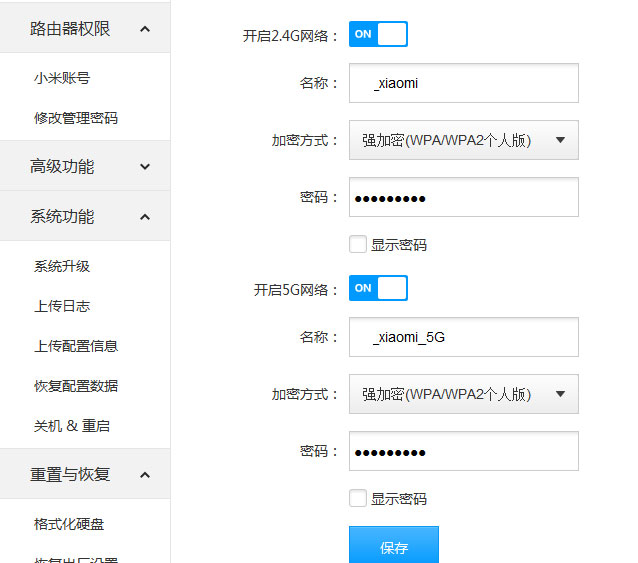Open the 恢复配置数据 page
Image resolution: width=638 pixels, height=563 pixels.
pos(76,386)
